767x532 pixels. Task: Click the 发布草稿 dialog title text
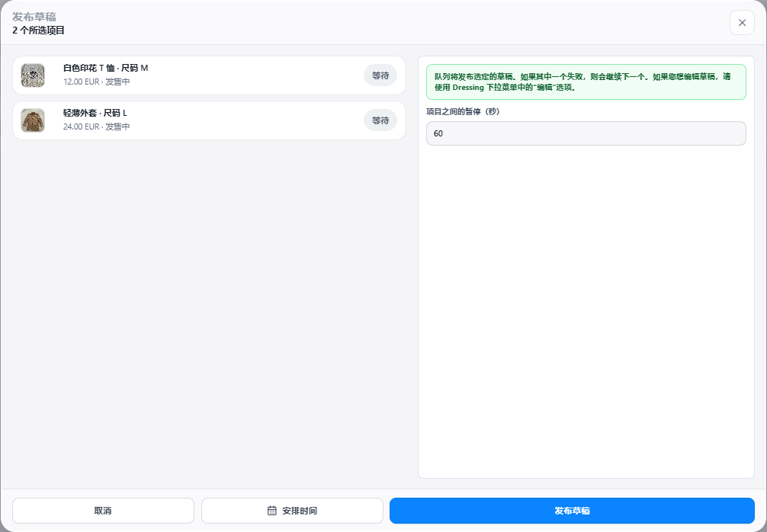(34, 17)
